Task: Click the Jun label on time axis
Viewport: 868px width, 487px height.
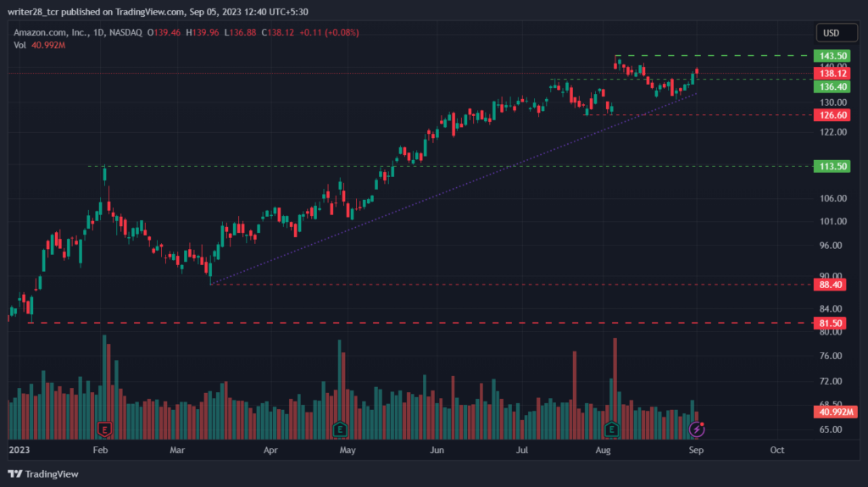Action: coord(437,450)
